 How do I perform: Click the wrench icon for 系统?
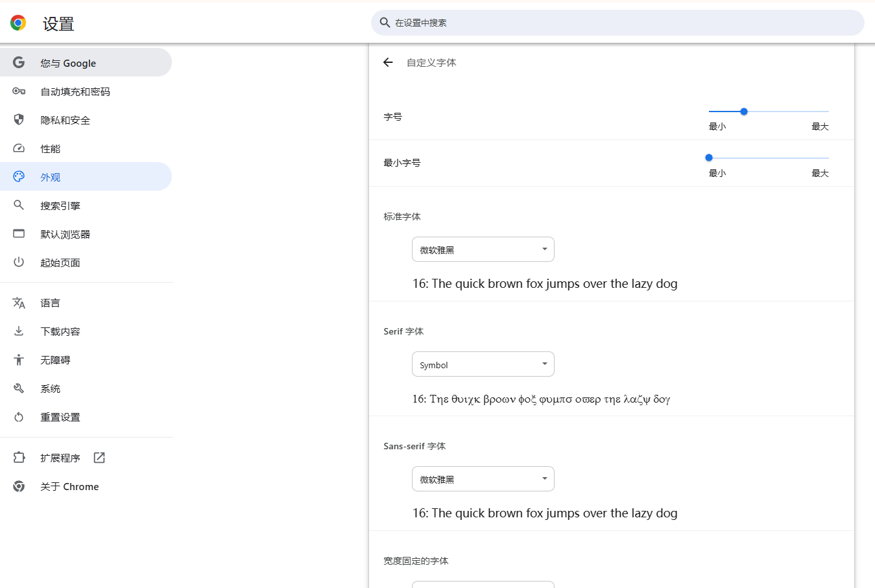pyautogui.click(x=19, y=388)
